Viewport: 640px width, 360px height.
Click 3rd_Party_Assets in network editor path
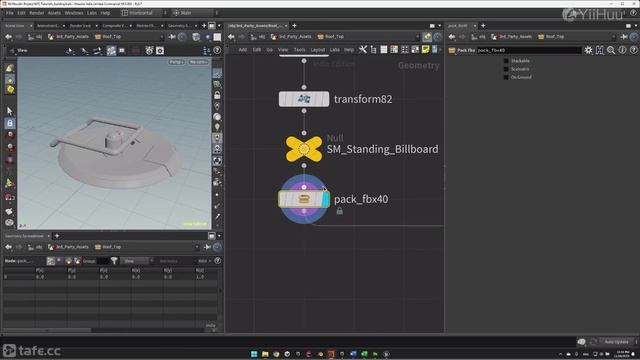click(x=291, y=37)
